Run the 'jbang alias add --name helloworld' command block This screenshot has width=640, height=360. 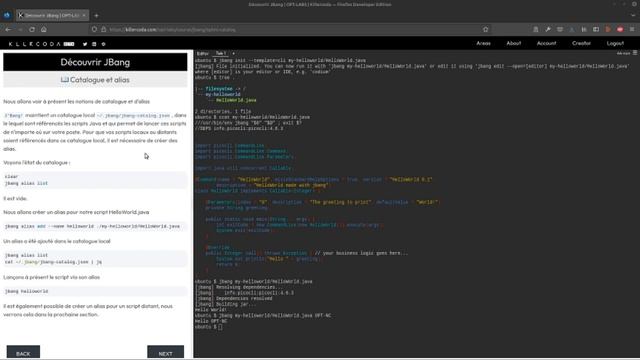[95, 226]
